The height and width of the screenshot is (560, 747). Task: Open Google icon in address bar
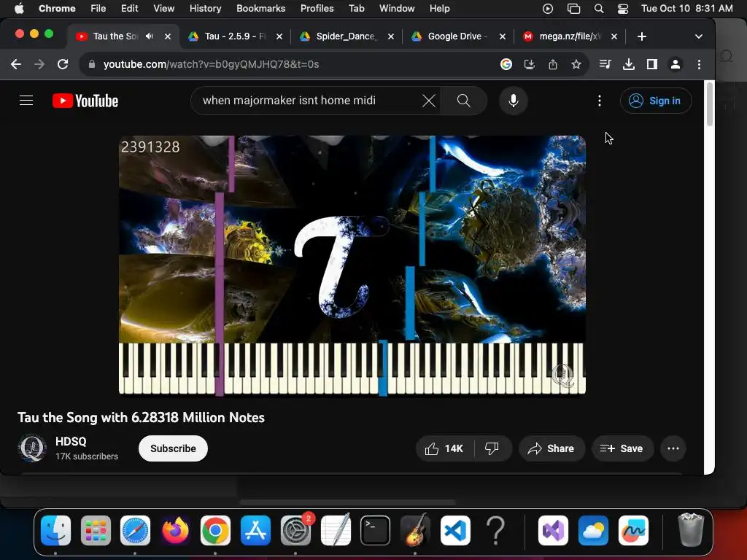tap(506, 64)
